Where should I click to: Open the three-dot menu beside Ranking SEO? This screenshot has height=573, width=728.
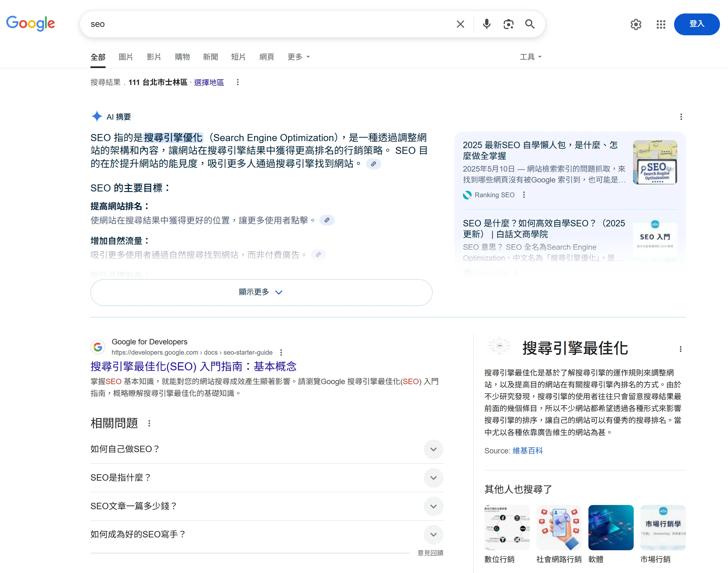tap(524, 195)
